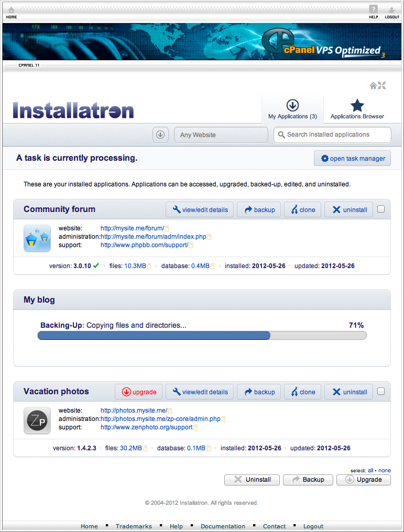The height and width of the screenshot is (532, 404).
Task: Click the external icon beside mysite.me/forum/
Action: pyautogui.click(x=167, y=229)
